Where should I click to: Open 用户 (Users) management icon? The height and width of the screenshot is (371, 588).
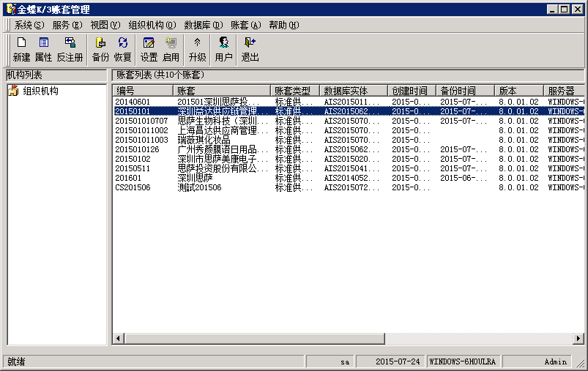coord(224,50)
